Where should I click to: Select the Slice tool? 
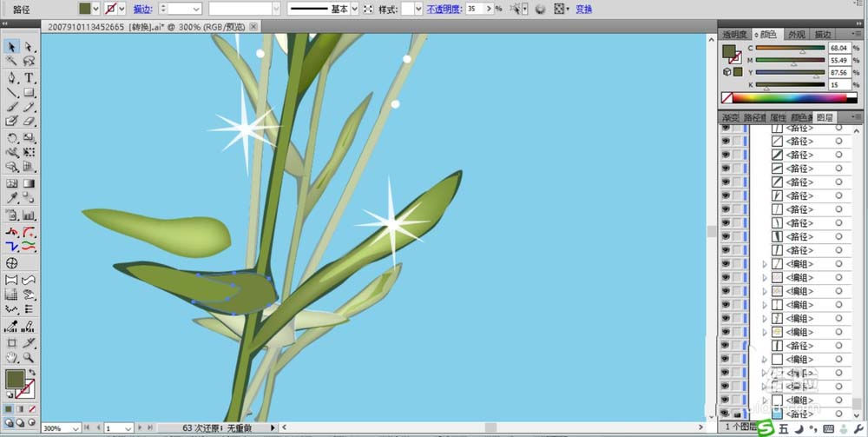(x=29, y=343)
